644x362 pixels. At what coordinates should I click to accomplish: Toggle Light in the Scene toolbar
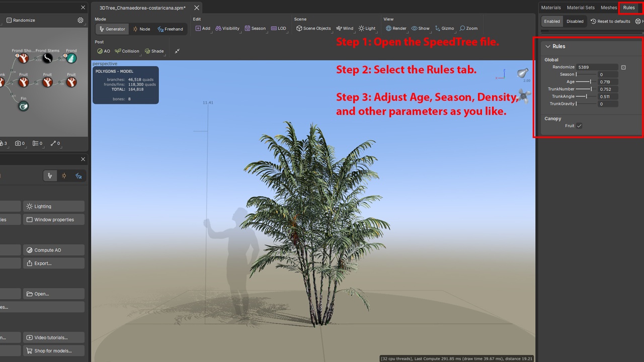[x=367, y=28]
